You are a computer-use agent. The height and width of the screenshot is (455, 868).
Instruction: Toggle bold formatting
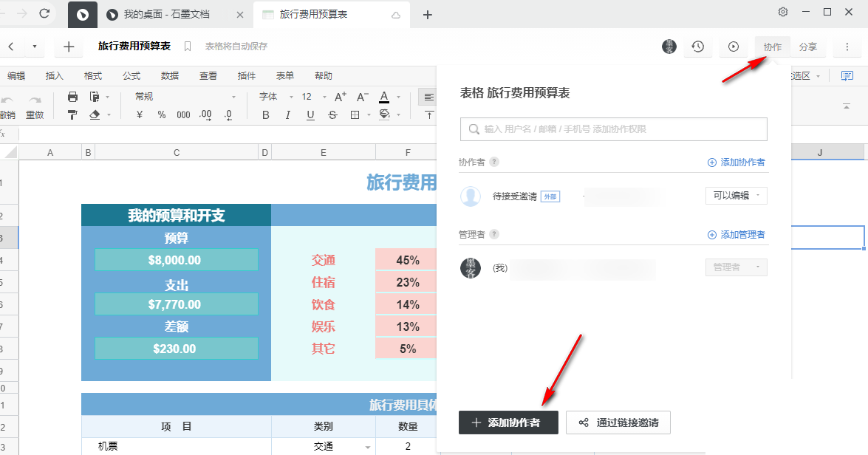[266, 114]
